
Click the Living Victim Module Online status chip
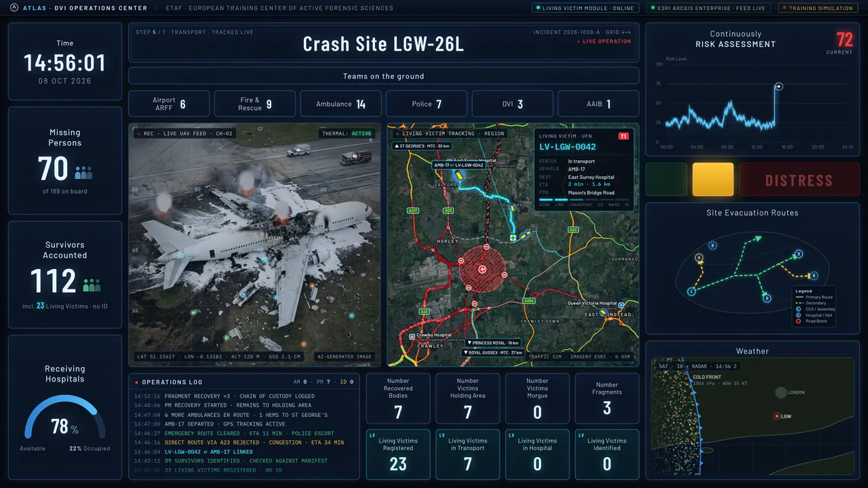coord(585,8)
